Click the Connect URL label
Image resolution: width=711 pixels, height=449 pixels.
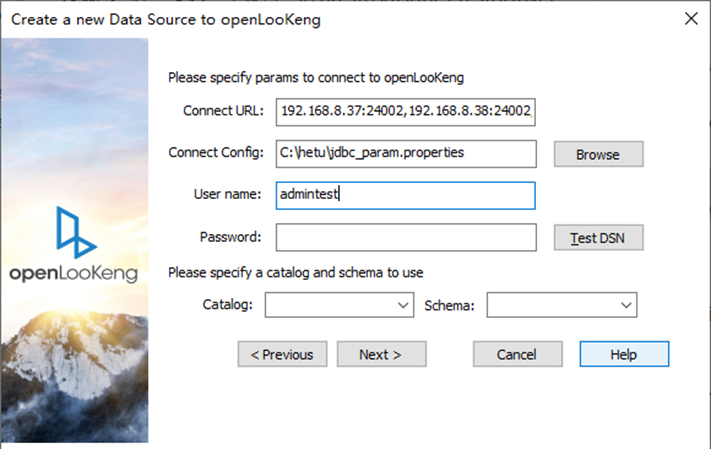tap(223, 111)
